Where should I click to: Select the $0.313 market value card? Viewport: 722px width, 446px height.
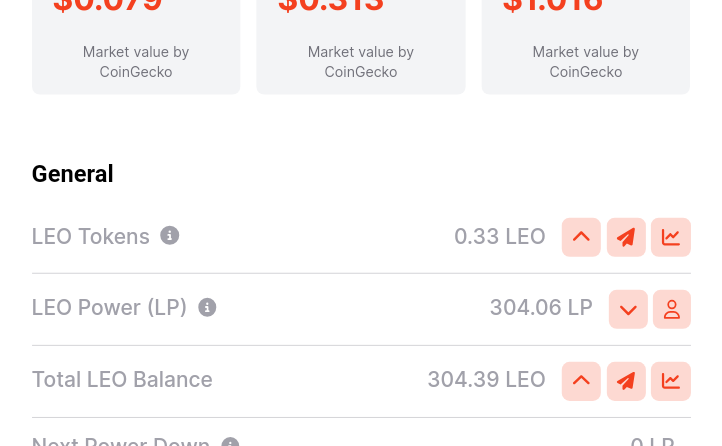click(361, 47)
